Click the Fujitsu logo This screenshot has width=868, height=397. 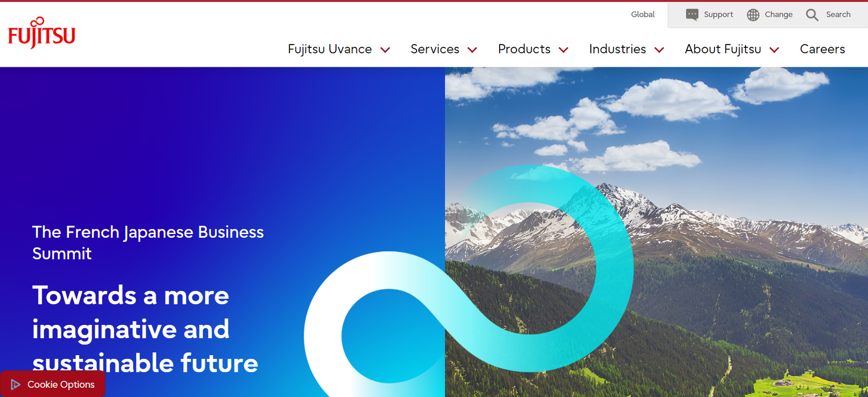click(x=42, y=33)
